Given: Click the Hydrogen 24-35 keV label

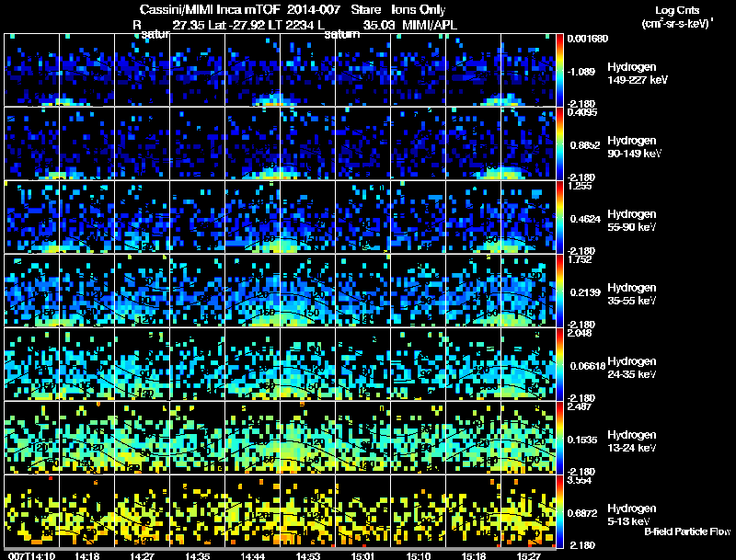Looking at the screenshot, I should [x=632, y=368].
